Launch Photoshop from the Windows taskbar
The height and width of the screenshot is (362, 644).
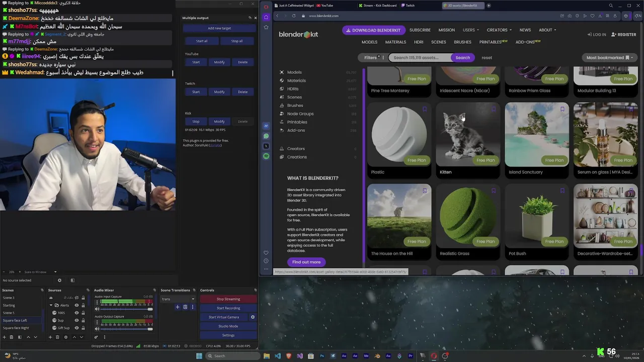coord(322,356)
